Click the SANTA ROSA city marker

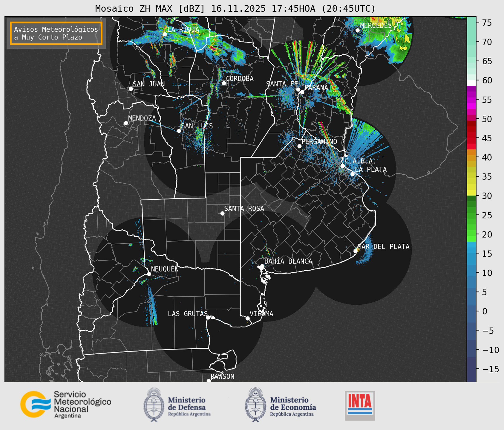(x=222, y=213)
